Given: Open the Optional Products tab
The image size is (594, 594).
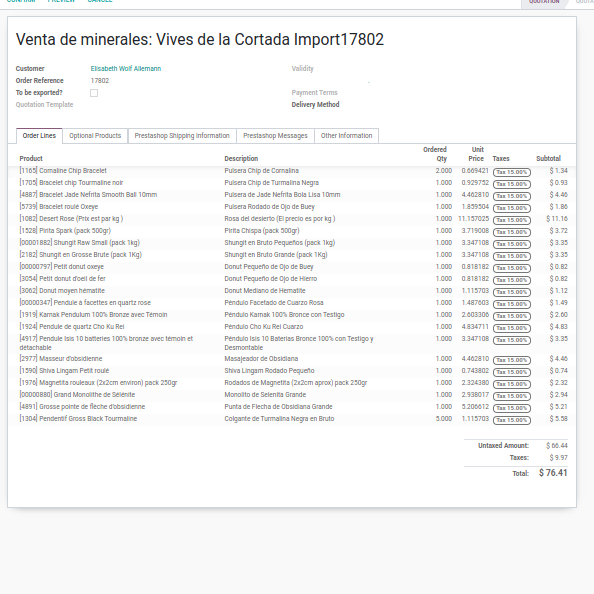Looking at the screenshot, I should click(95, 136).
